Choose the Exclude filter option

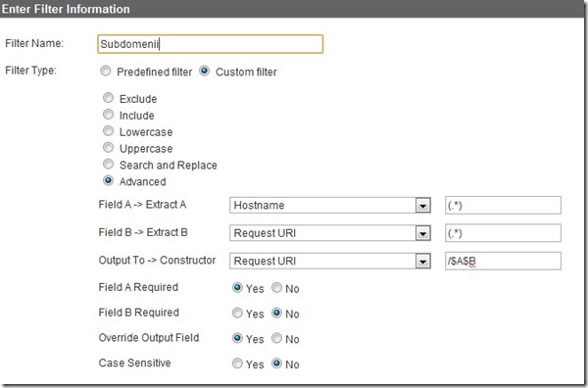click(108, 98)
